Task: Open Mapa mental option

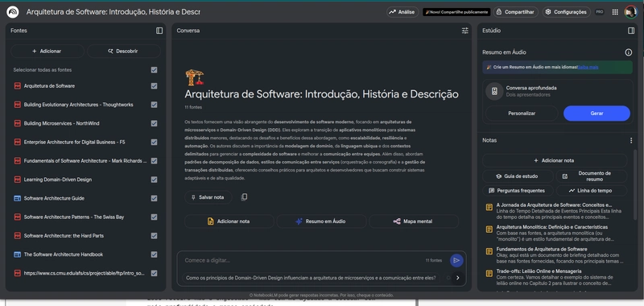Action: point(413,221)
